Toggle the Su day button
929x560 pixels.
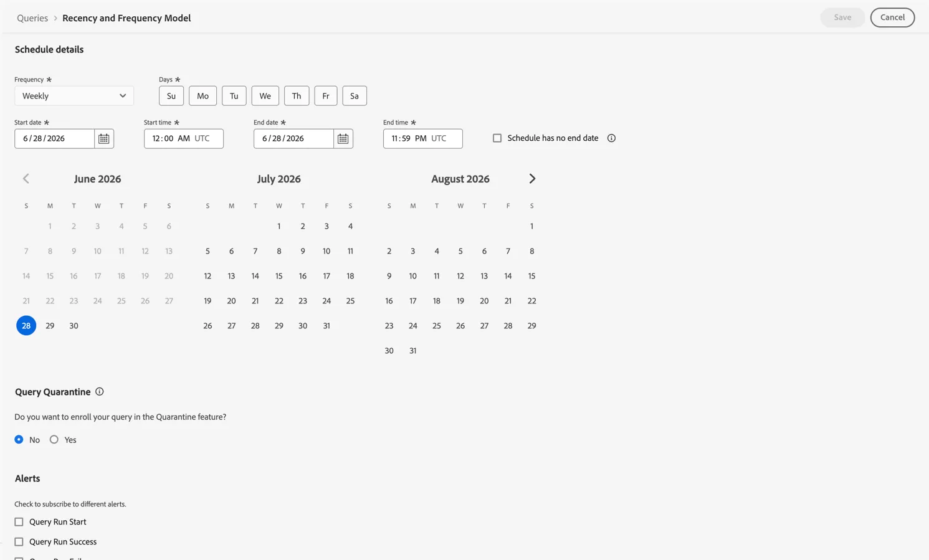click(171, 96)
